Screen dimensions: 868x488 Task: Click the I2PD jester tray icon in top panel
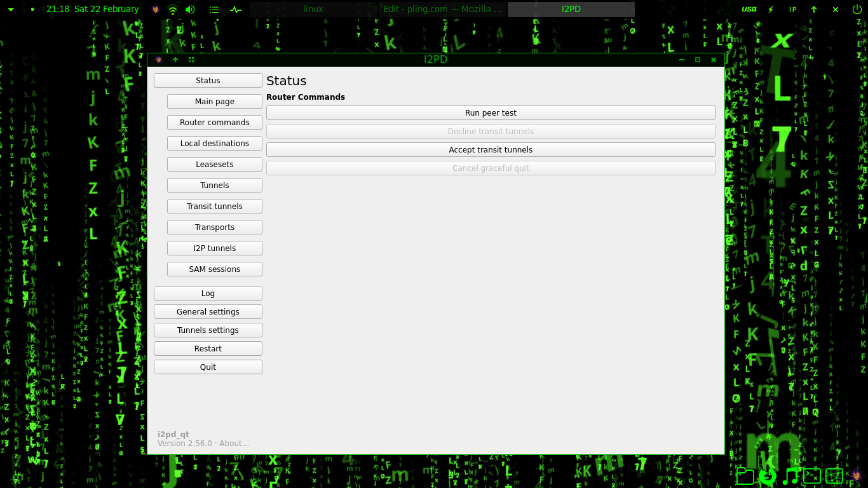pyautogui.click(x=155, y=10)
